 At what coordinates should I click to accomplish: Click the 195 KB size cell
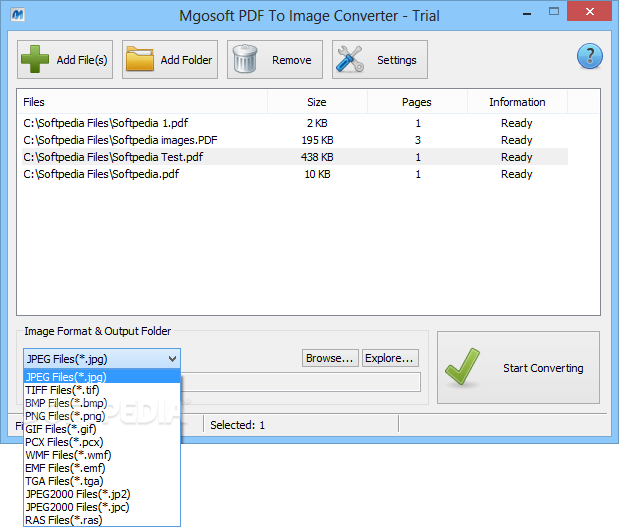pos(317,140)
